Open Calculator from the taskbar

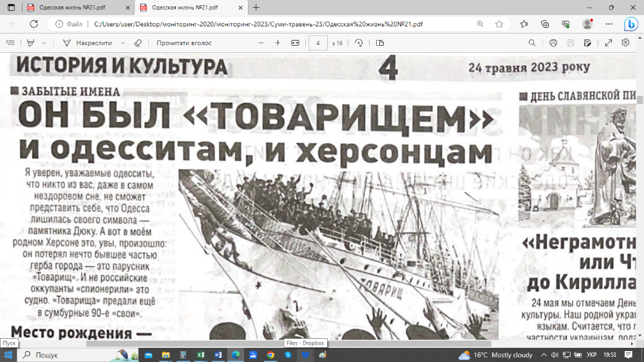[183, 355]
